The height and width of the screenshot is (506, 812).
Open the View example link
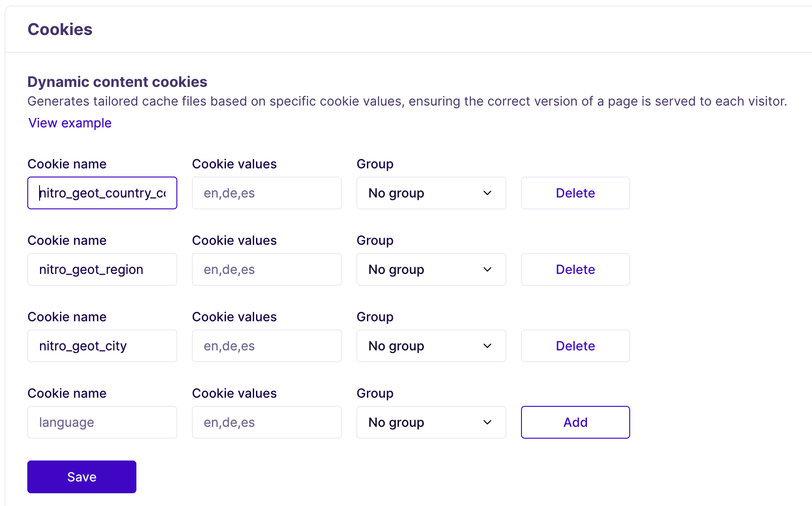[69, 123]
